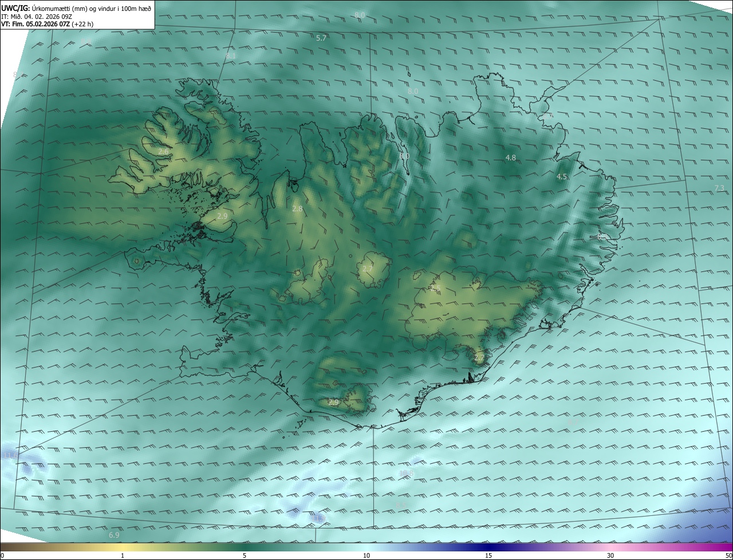Click the 4.5 value label near the east coast

point(562,177)
